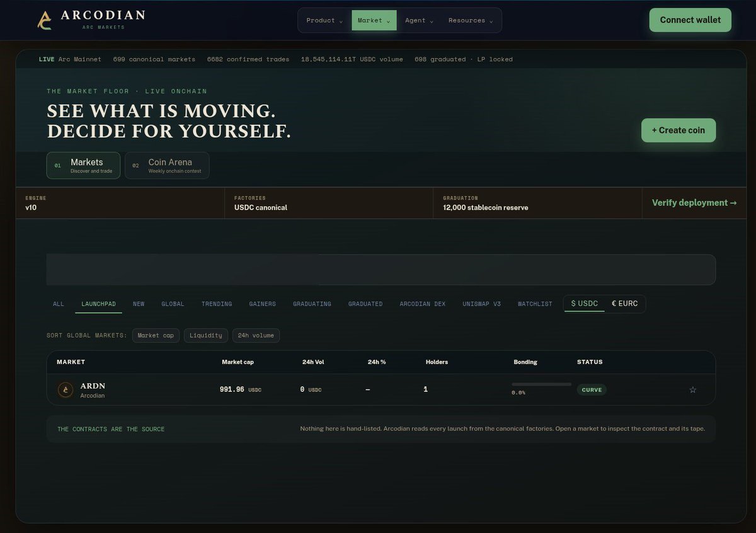
Task: Select the UNISWAP V3 filter tab
Action: [481, 304]
